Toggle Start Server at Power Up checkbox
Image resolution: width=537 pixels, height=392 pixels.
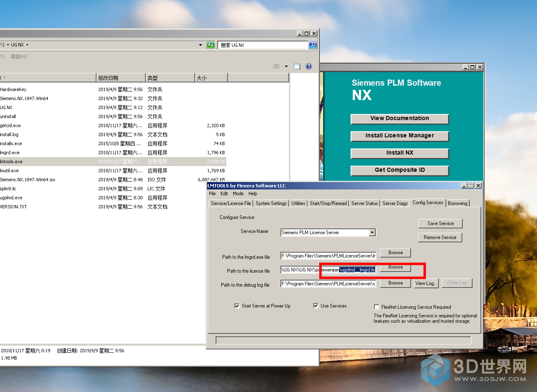[237, 306]
